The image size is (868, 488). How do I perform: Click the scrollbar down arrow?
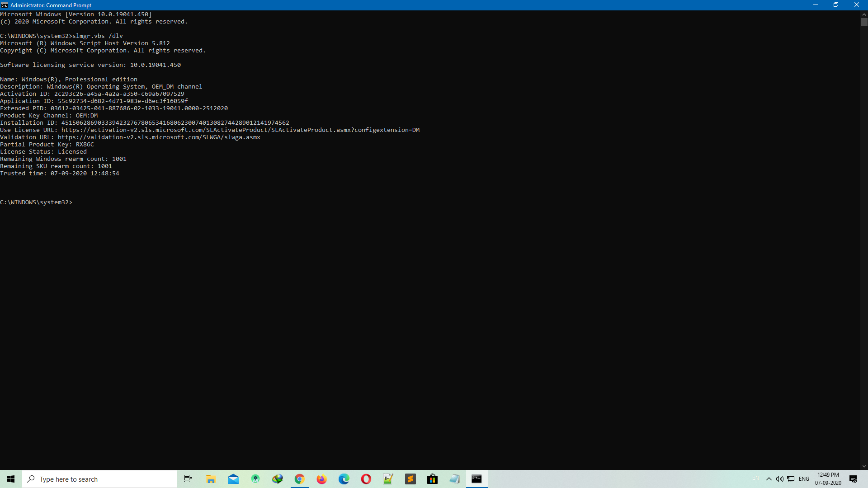tap(864, 466)
